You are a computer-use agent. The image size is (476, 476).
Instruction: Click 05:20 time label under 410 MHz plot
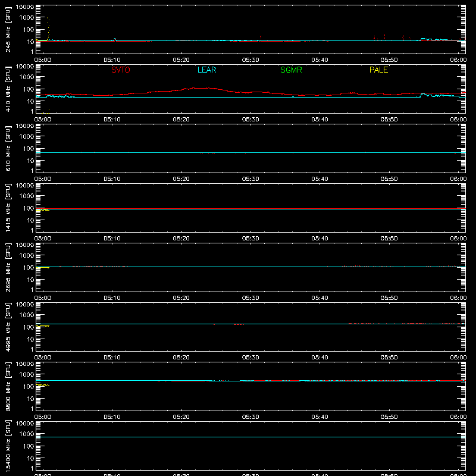click(181, 120)
